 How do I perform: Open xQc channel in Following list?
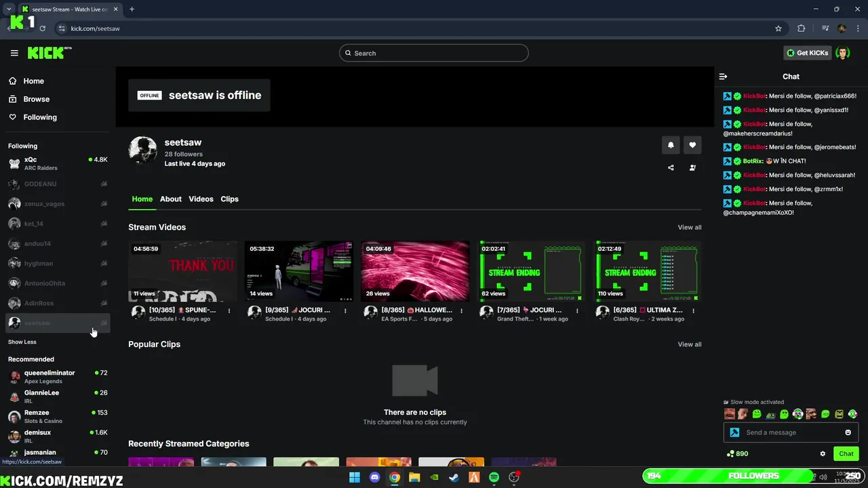[x=58, y=163]
